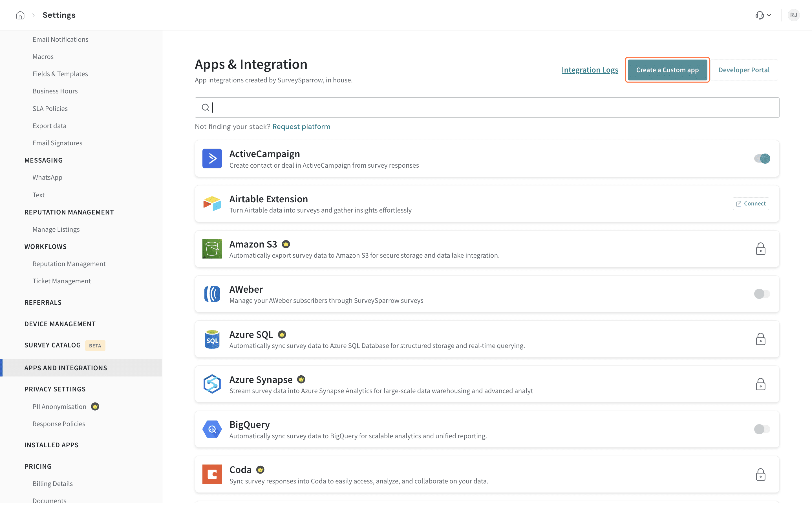
Task: Open Apps and Integrations section
Action: click(x=81, y=368)
